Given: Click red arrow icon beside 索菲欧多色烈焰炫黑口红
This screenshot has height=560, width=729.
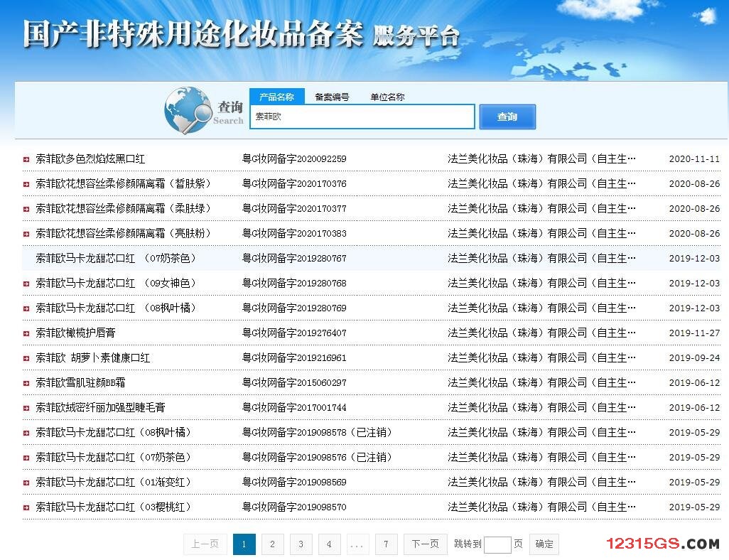Looking at the screenshot, I should pyautogui.click(x=26, y=159).
